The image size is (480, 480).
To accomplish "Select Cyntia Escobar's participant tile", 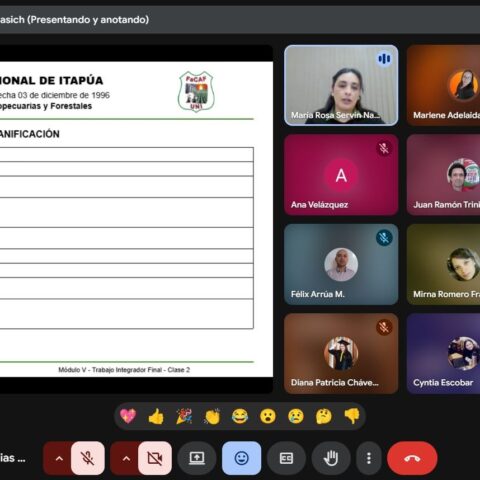I will (x=443, y=353).
